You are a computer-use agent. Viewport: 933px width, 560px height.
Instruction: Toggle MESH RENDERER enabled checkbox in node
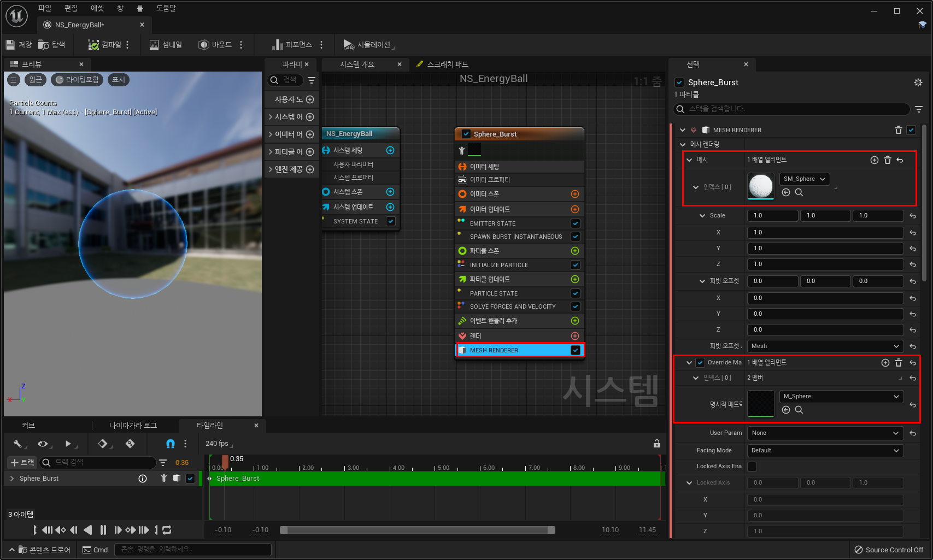click(576, 350)
